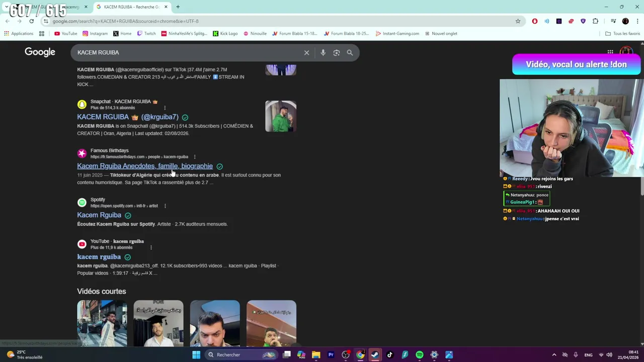Open the Forum Blabla 15-18 bookmark
Screen dimensions: 644x362
(295, 34)
